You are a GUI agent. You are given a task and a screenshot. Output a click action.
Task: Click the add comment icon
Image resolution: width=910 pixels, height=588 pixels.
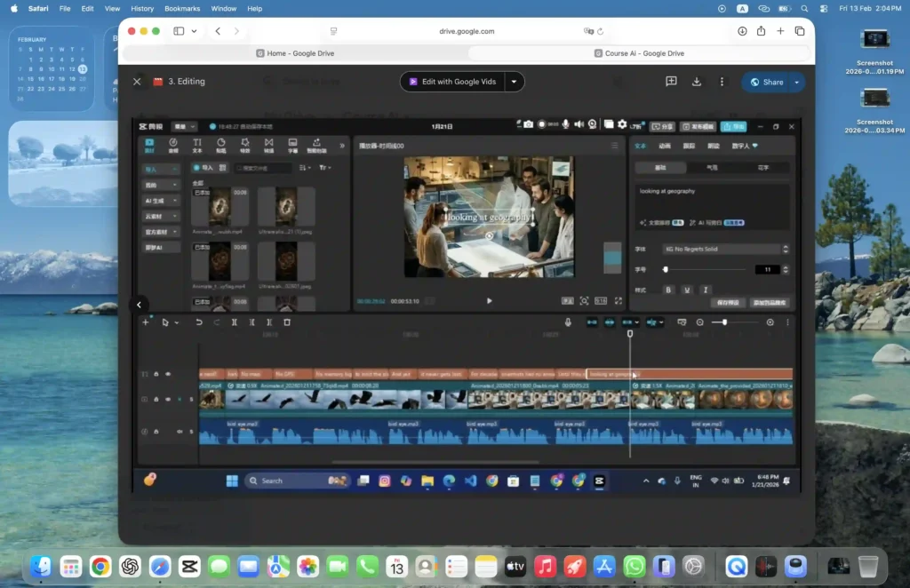pos(672,82)
